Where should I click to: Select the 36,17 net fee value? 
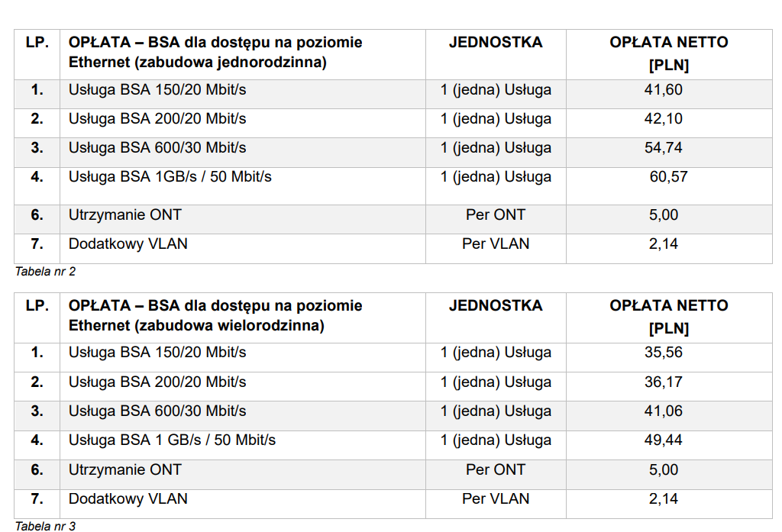tap(663, 382)
